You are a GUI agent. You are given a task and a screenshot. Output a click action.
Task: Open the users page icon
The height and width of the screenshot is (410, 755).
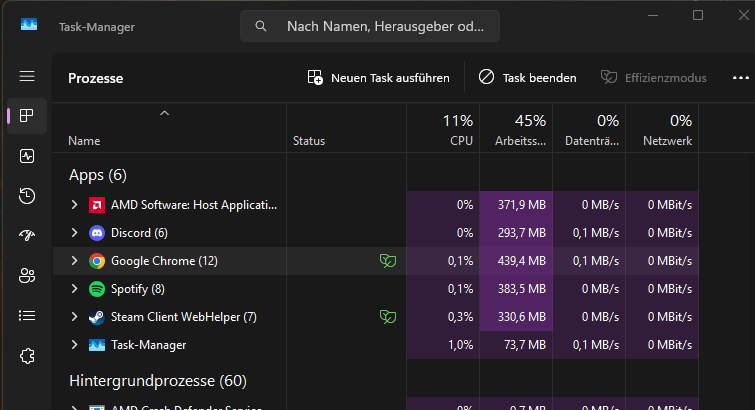point(27,275)
